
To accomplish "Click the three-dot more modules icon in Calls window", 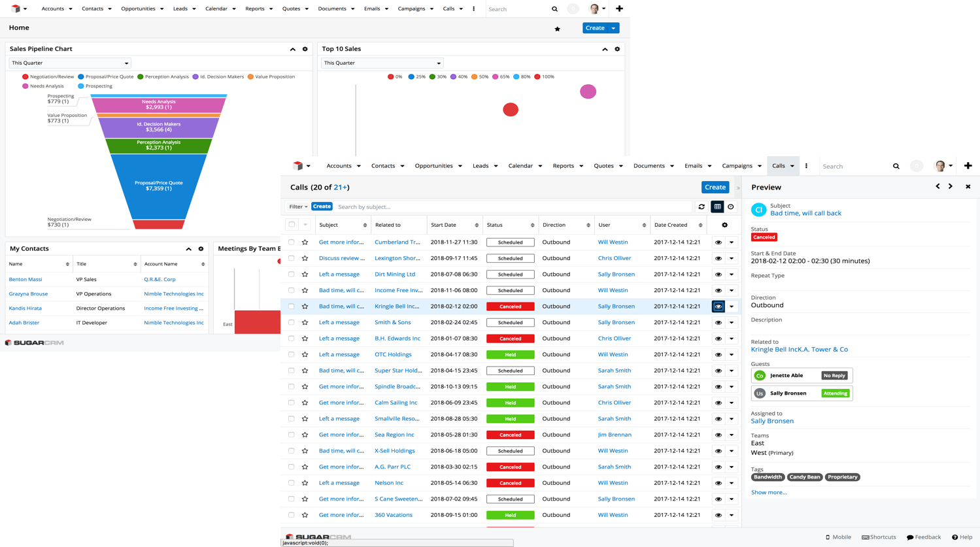I will 806,166.
